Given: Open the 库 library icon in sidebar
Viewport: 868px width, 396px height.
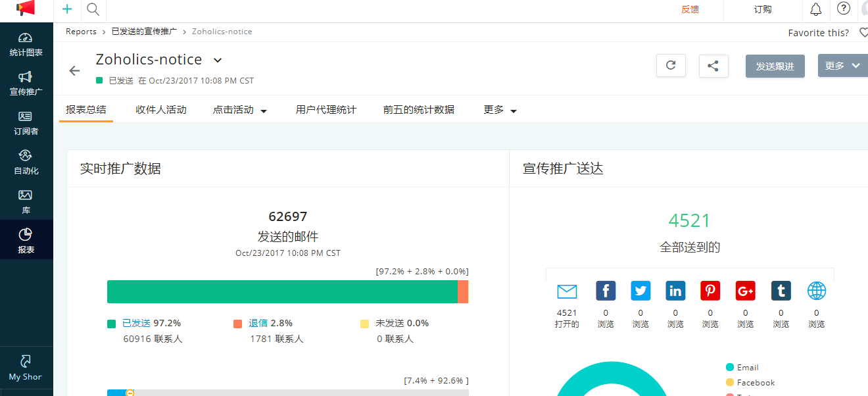Looking at the screenshot, I should [26, 201].
